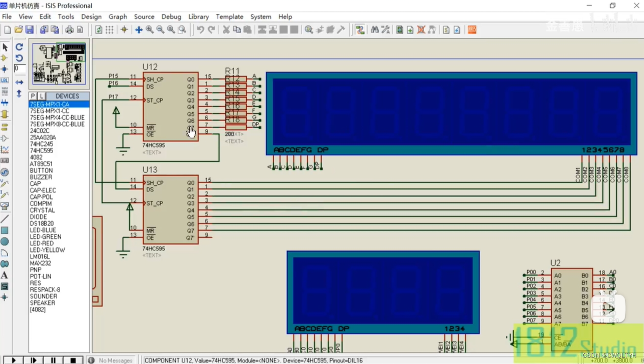Open the Template menu
644x364 pixels.
[x=229, y=17]
